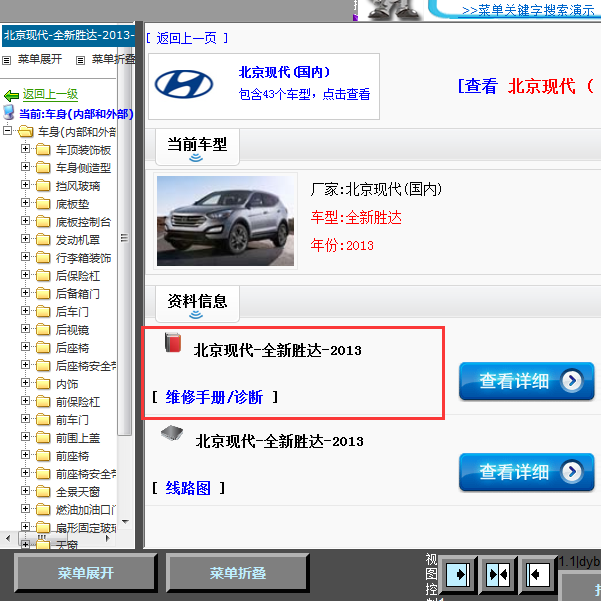This screenshot has width=601, height=601.
Task: Click the 菜单折叠 list icon at top
Action: tap(80, 60)
